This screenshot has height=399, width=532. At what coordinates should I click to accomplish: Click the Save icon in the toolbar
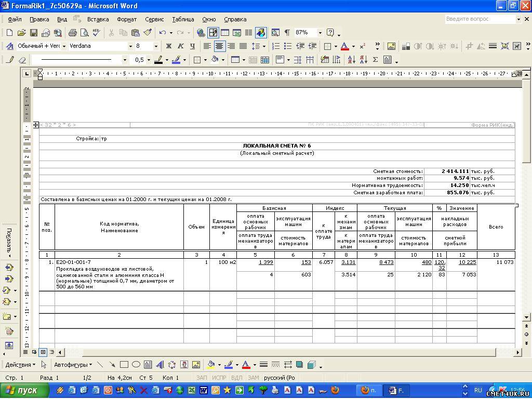tap(33, 33)
